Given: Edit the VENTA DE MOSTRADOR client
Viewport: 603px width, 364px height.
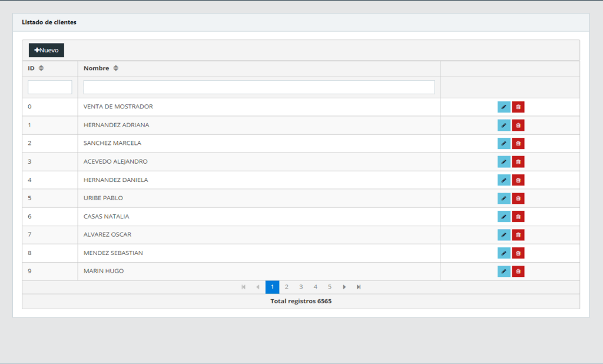Looking at the screenshot, I should (x=503, y=107).
